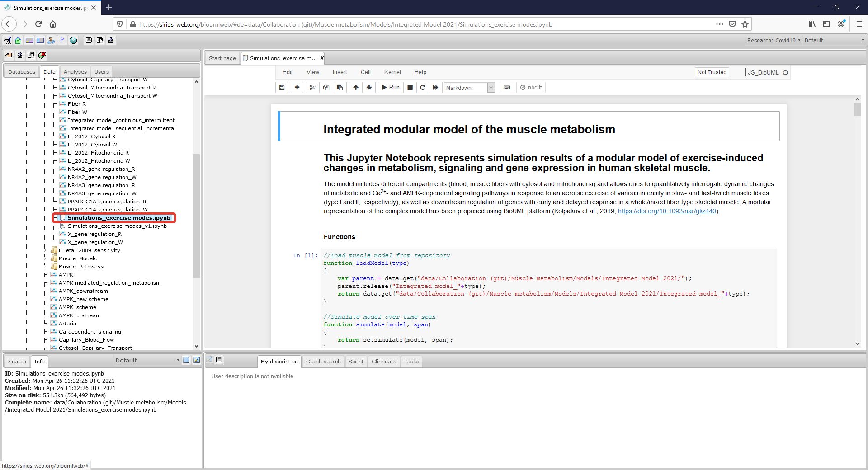The height and width of the screenshot is (470, 868).
Task: Open the Research: Covid19 dropdown
Action: [774, 40]
